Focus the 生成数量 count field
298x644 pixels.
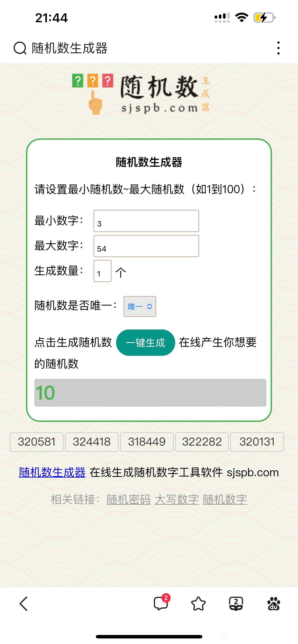103,271
